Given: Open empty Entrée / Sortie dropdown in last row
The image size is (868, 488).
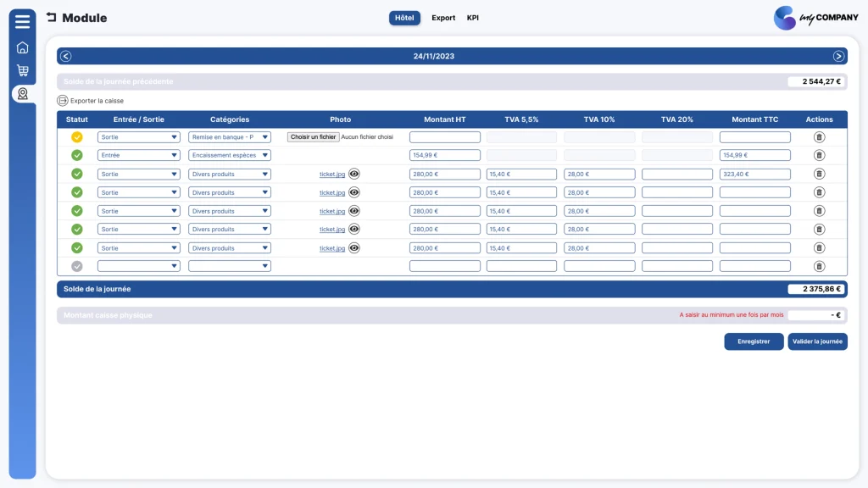Looking at the screenshot, I should [138, 266].
